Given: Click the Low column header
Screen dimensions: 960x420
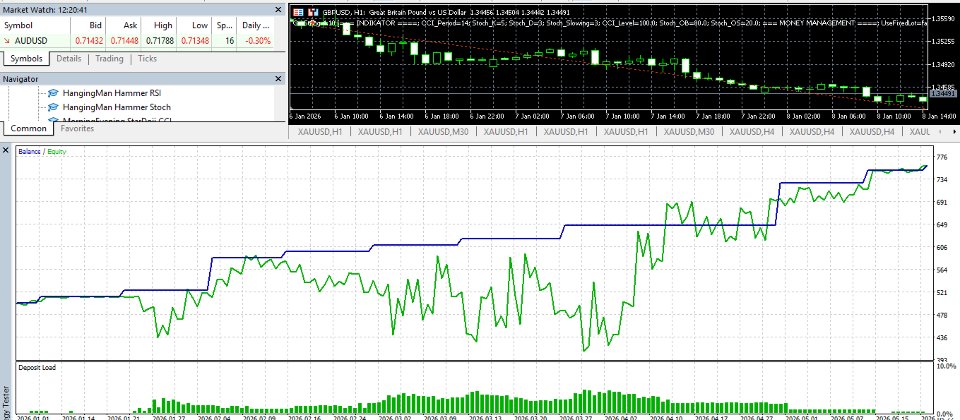Looking at the screenshot, I should pos(194,26).
